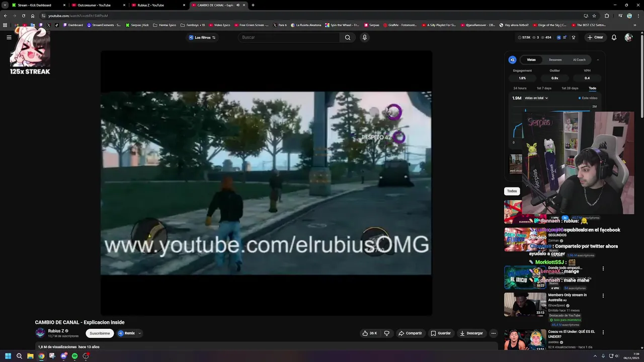Screen dimensions: 644x362
Task: Reload the page in Chrome
Action: (x=24, y=16)
